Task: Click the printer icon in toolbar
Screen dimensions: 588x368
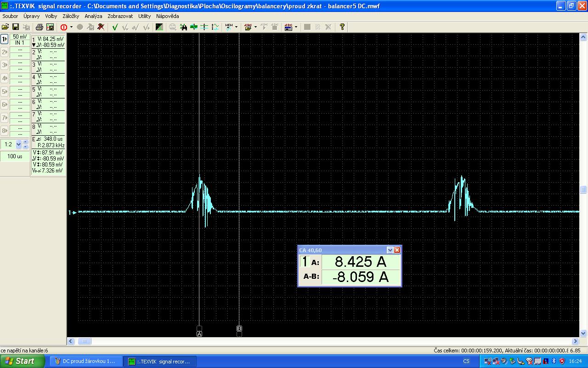Action: pyautogui.click(x=40, y=27)
